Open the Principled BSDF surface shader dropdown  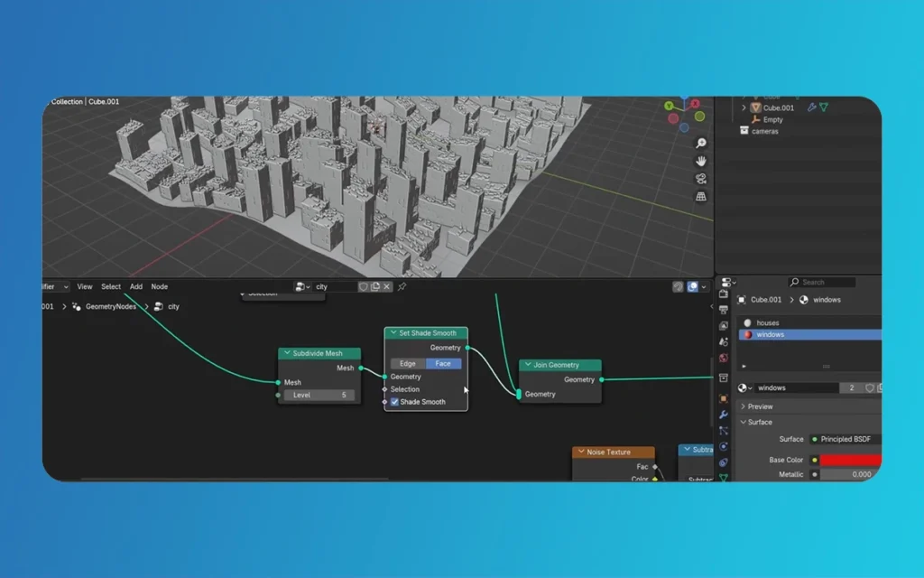[x=846, y=440]
